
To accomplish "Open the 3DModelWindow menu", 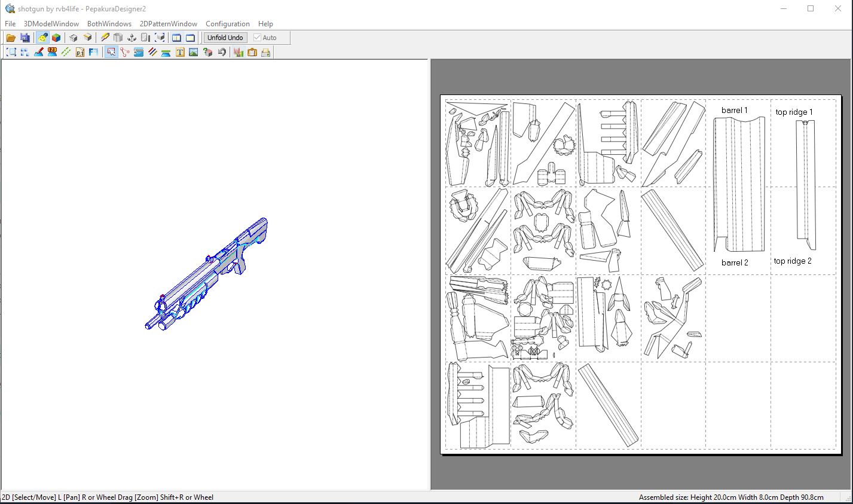I will point(51,24).
